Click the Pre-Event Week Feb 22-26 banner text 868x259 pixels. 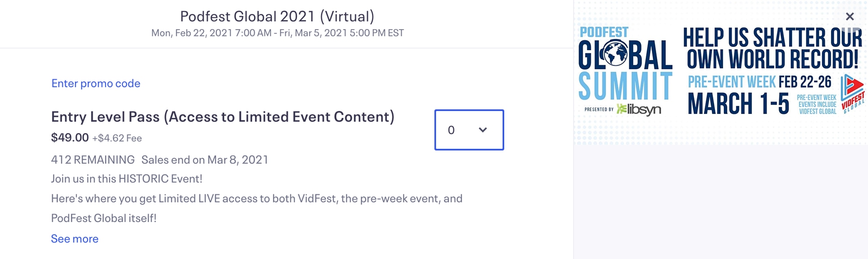coord(759,82)
